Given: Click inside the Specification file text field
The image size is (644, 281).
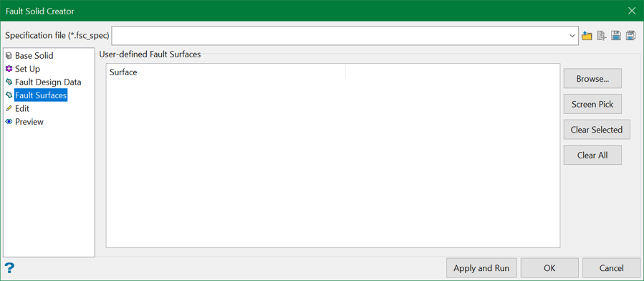Looking at the screenshot, I should (340, 36).
